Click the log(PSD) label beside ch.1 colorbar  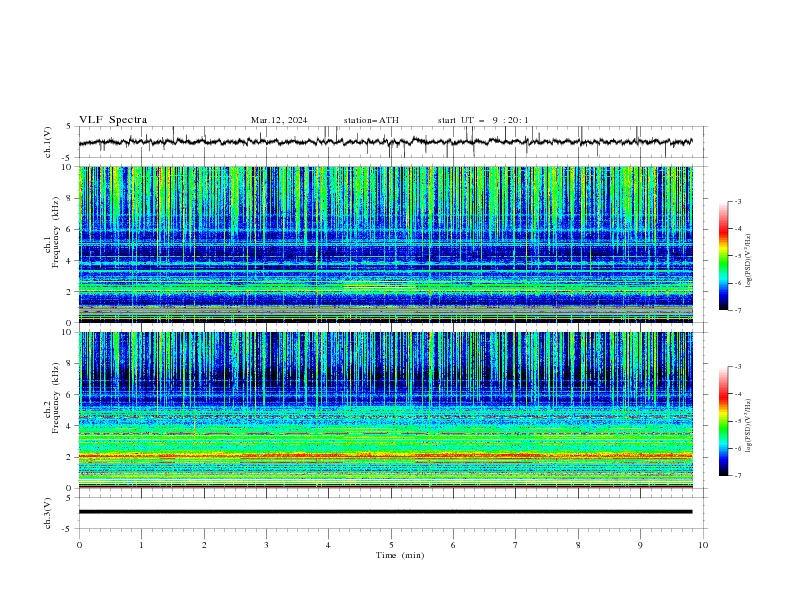tap(749, 261)
